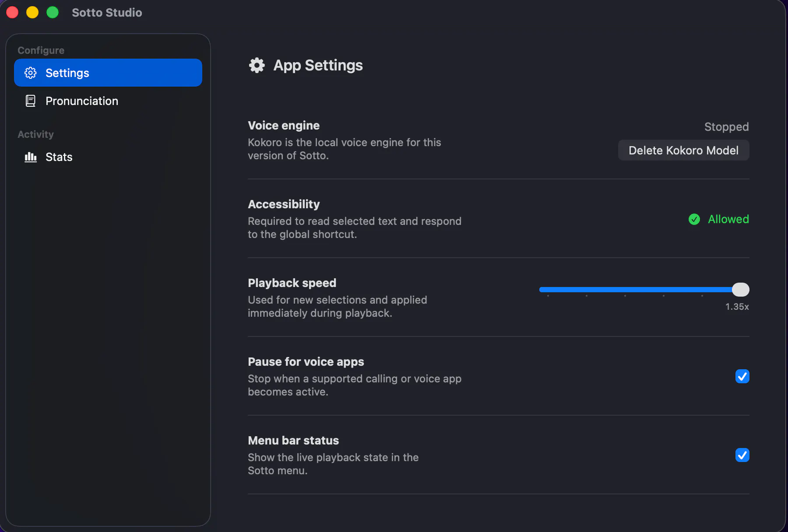Screen dimensions: 788x532
Task: Open the Settings sidebar item
Action: (108, 73)
